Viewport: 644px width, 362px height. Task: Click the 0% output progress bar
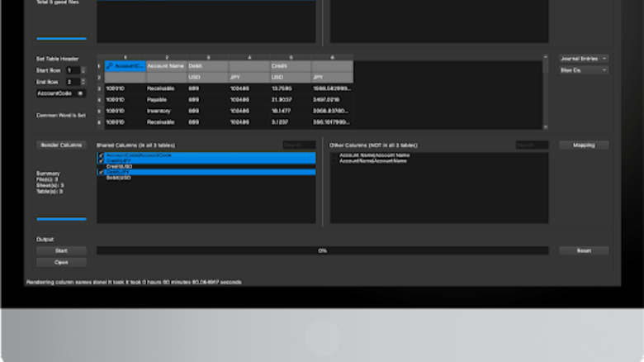(322, 250)
